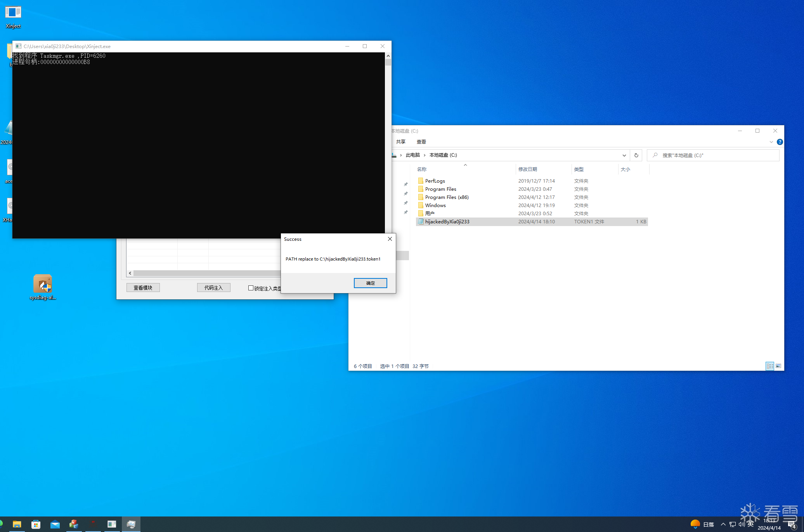Open the notification center icon

pyautogui.click(x=792, y=525)
